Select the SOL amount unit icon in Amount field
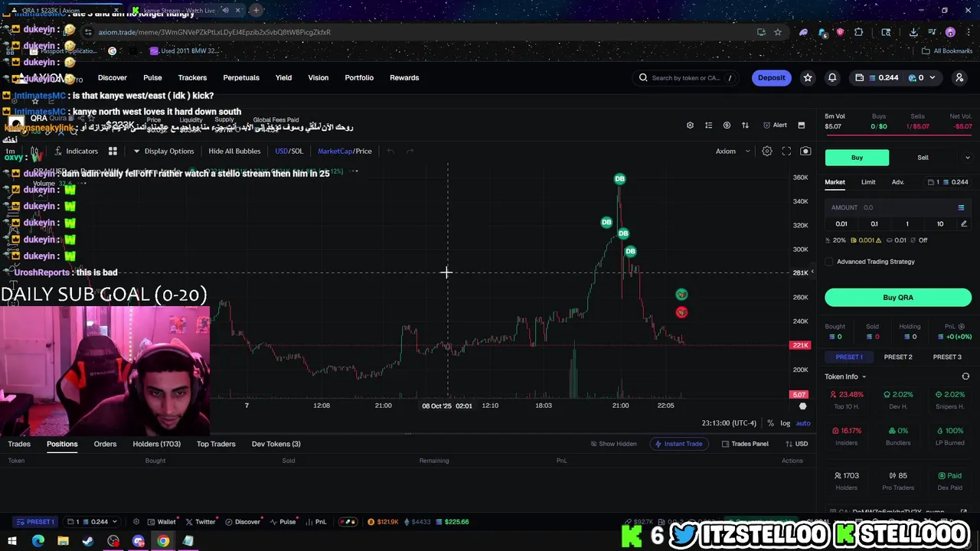 (961, 207)
